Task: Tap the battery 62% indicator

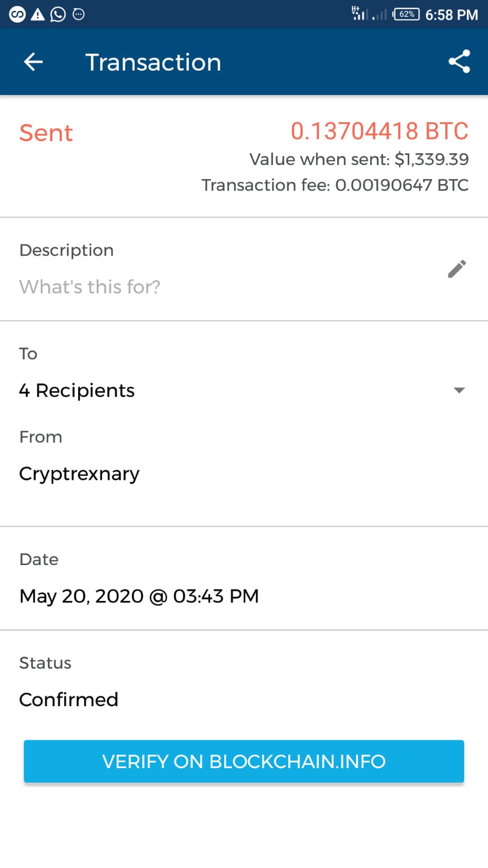Action: (407, 14)
